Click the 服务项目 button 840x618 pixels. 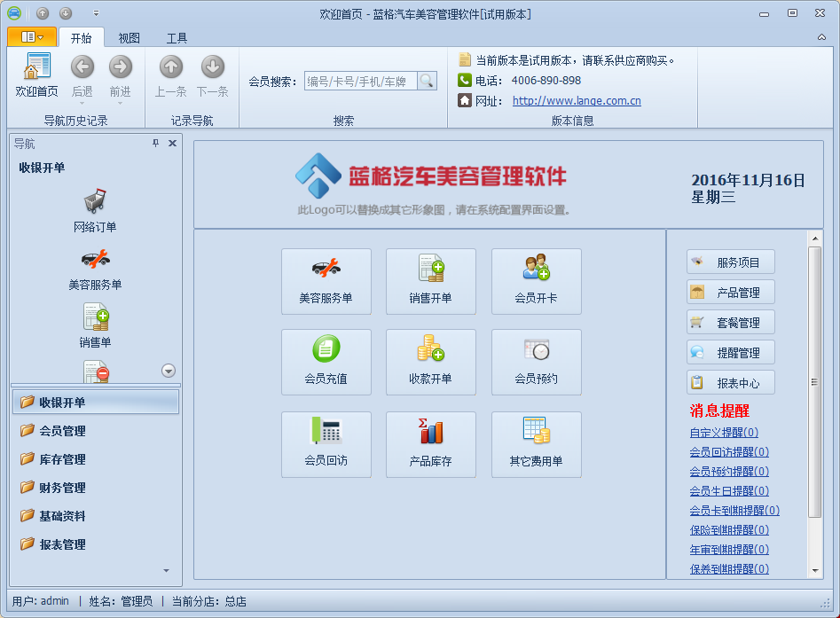click(731, 262)
